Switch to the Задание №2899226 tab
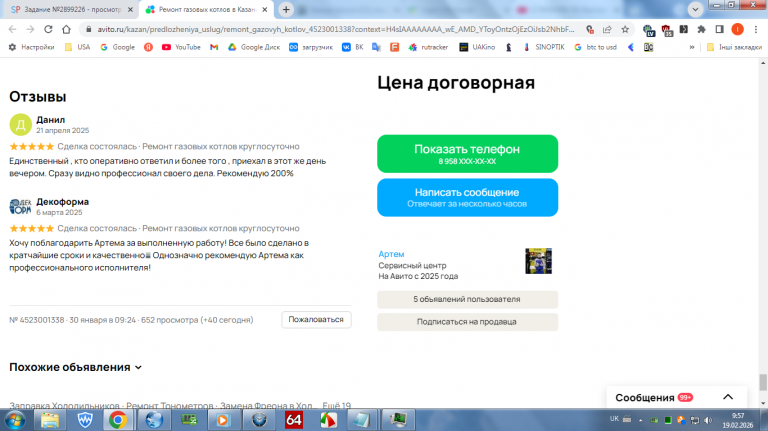This screenshot has width=768, height=431. tap(70, 9)
